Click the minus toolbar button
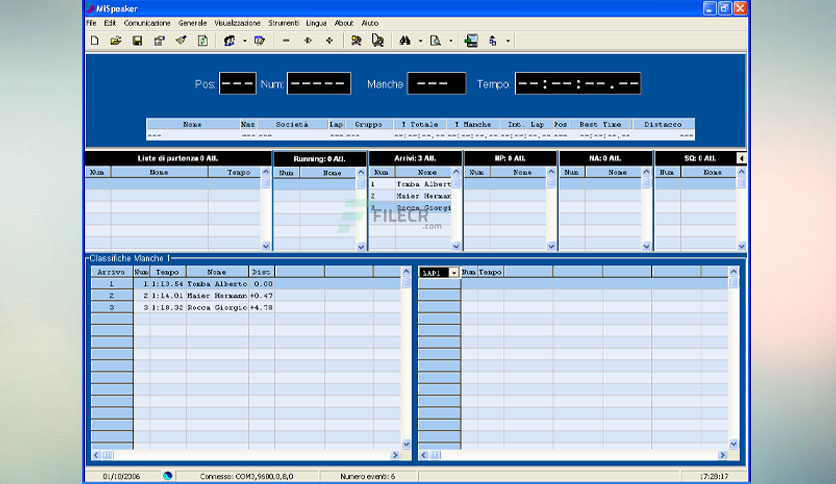This screenshot has height=484, width=836. [x=286, y=41]
